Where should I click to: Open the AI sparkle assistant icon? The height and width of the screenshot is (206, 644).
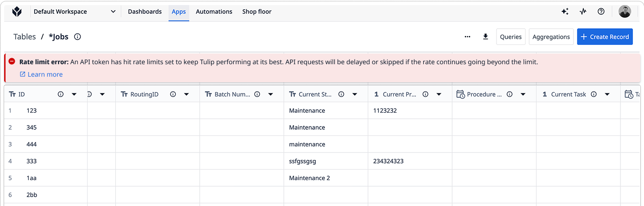[x=565, y=12]
